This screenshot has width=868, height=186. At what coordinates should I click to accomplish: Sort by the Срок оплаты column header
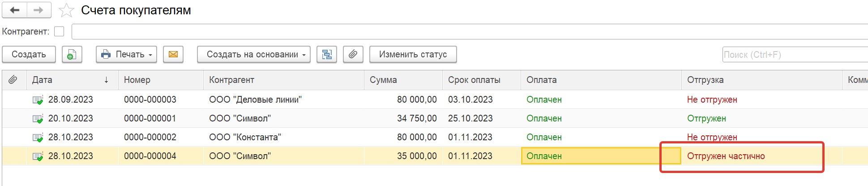pyautogui.click(x=481, y=80)
